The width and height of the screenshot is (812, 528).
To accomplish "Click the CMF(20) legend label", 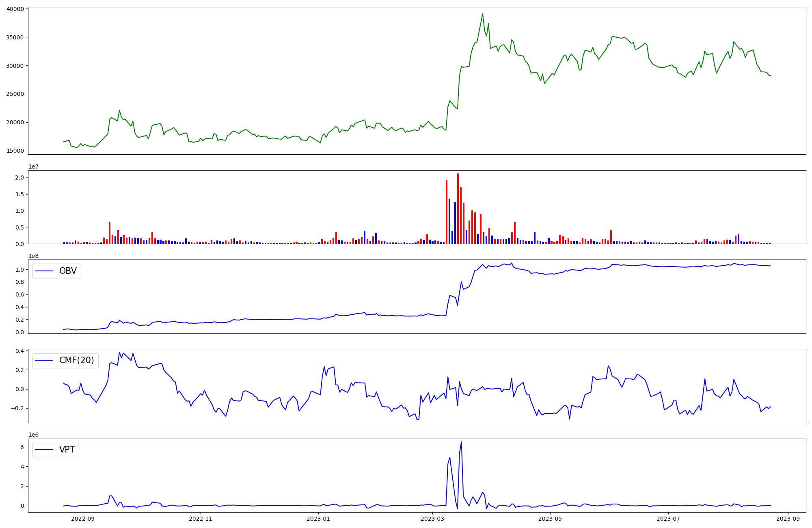I will click(x=76, y=360).
